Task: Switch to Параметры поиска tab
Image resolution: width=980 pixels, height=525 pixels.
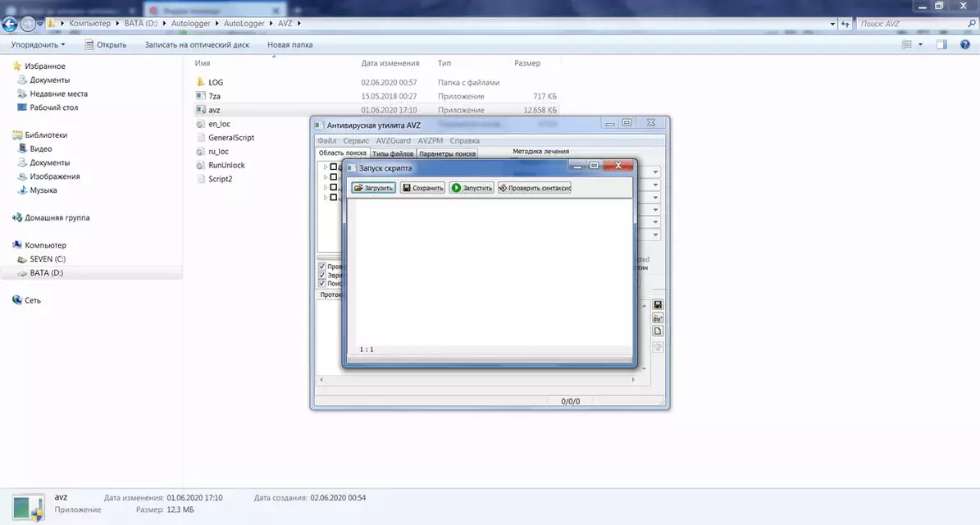Action: click(447, 153)
